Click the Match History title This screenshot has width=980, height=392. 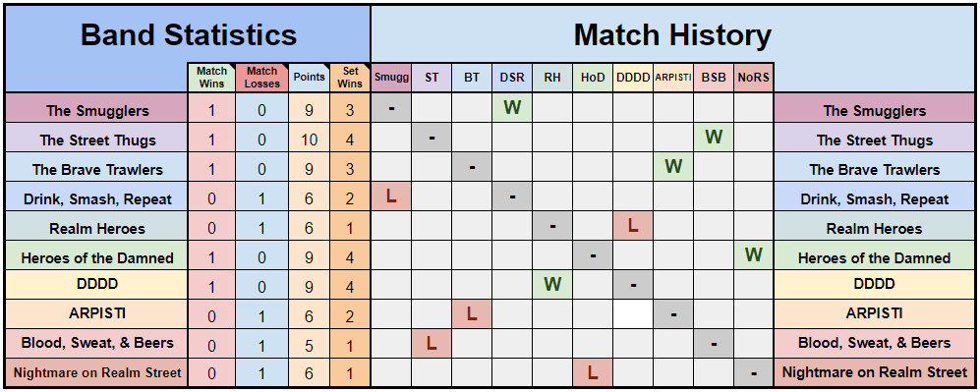[x=672, y=34]
